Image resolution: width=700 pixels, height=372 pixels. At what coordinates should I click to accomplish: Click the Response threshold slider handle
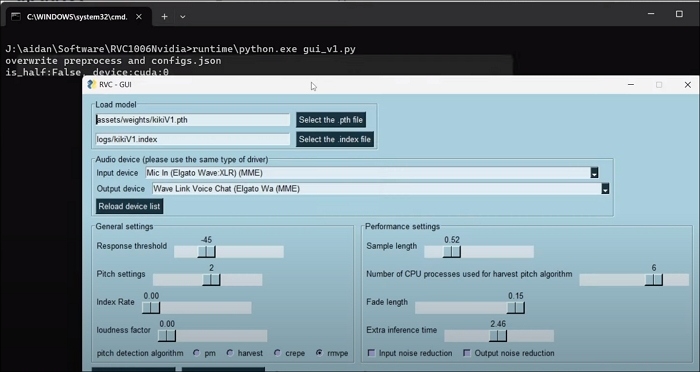(x=206, y=252)
